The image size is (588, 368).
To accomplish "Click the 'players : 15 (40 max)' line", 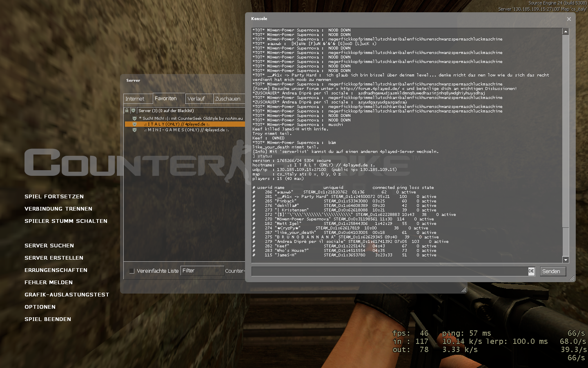I will click(x=278, y=179).
